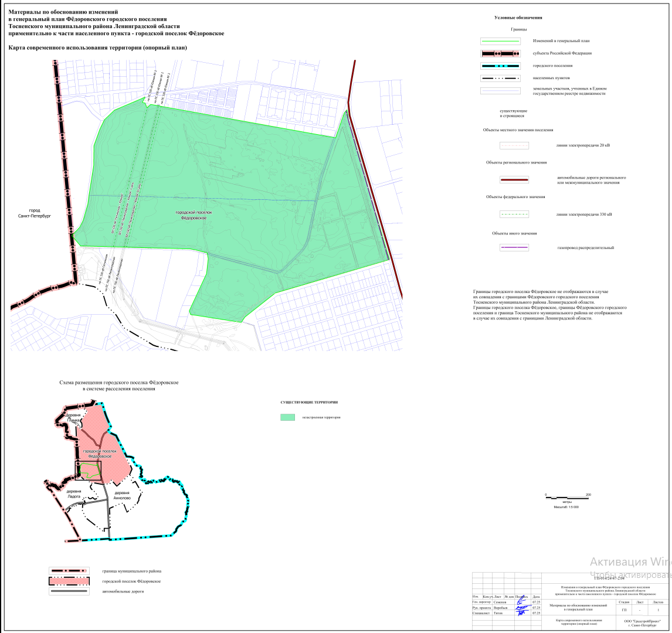Screen dimensions: 672x633
Task: Click the pink Фёдоровское settlement swatch in inset legend
Action: point(68,581)
